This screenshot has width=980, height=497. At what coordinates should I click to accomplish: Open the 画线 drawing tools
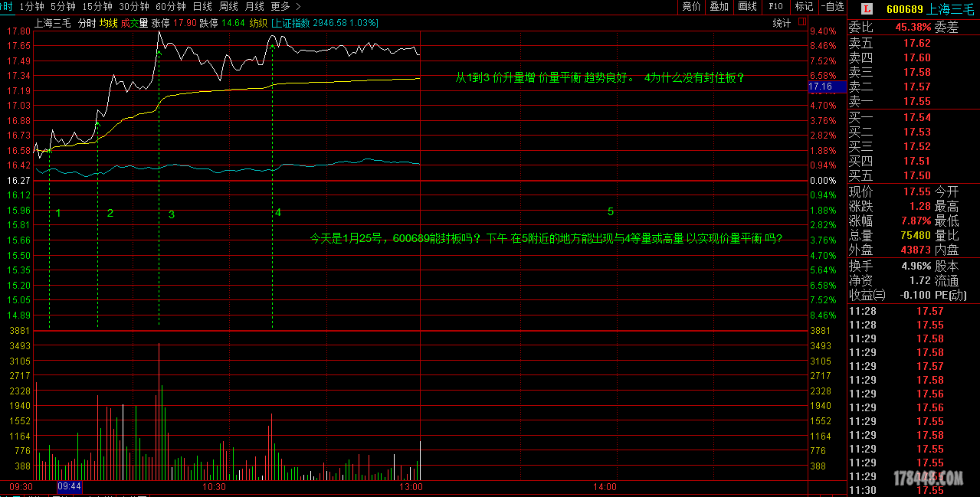point(747,6)
